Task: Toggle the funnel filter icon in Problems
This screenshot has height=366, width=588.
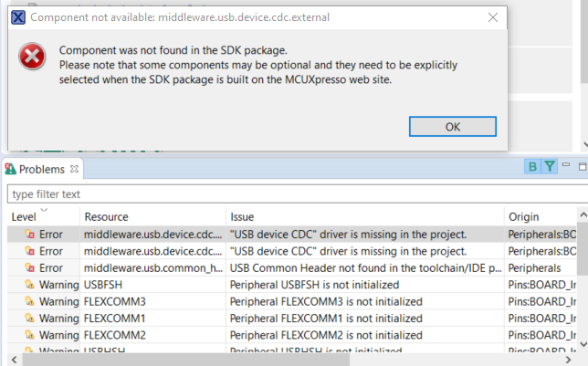Action: [x=549, y=166]
